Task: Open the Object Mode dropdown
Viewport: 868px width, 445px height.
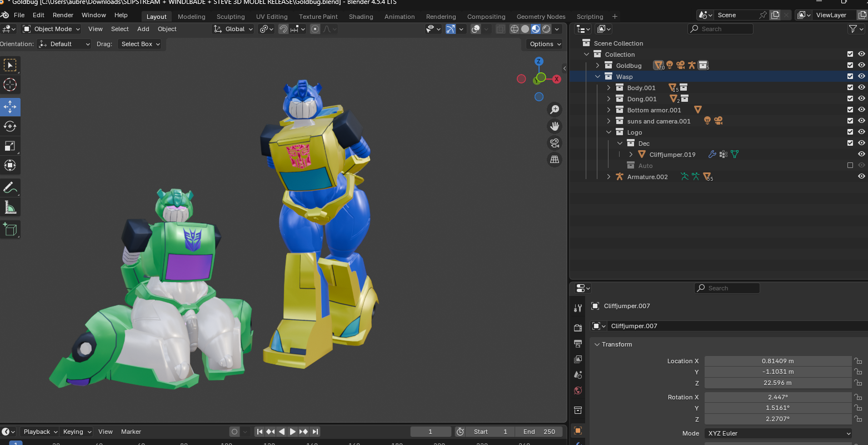Action: [x=52, y=29]
